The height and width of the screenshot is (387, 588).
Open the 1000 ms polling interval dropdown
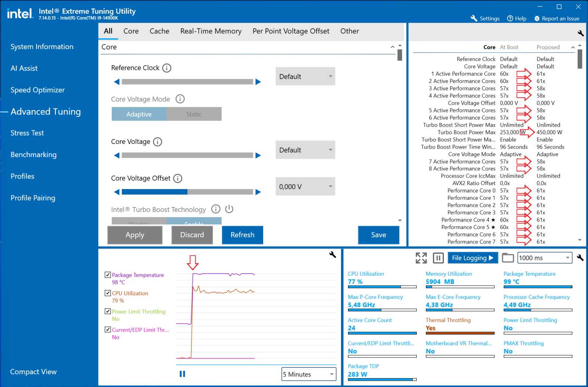click(x=545, y=258)
